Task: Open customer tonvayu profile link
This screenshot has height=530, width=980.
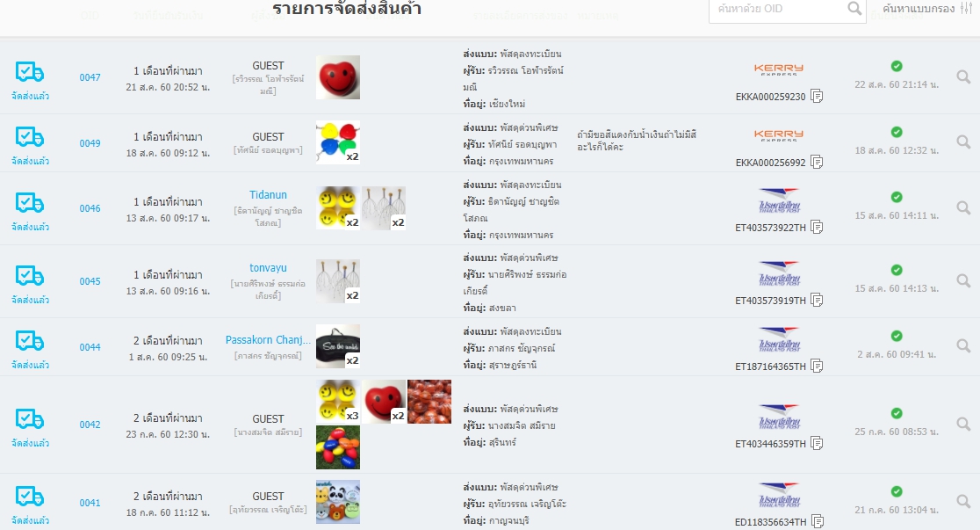Action: [268, 268]
